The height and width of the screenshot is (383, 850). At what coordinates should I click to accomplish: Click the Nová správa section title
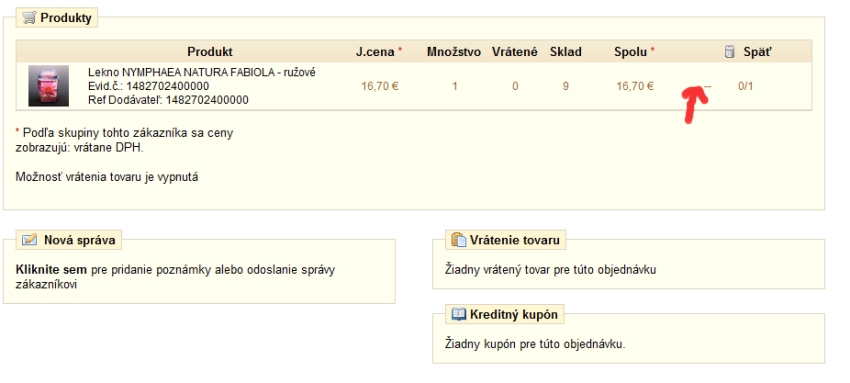pyautogui.click(x=80, y=240)
